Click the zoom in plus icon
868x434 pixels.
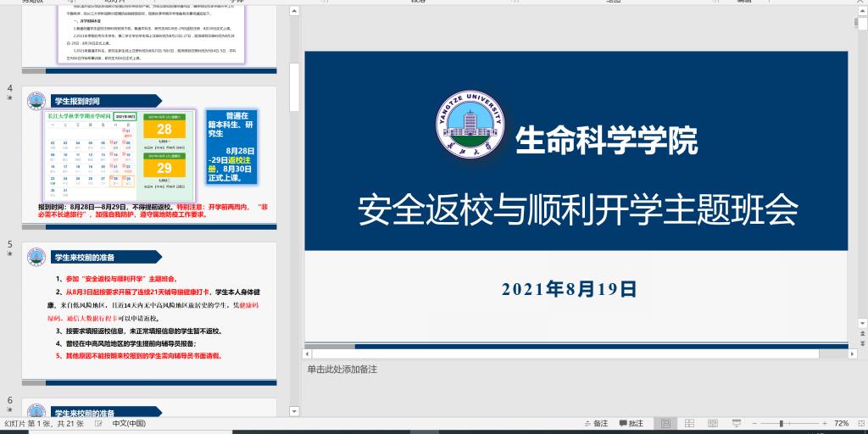(x=824, y=423)
